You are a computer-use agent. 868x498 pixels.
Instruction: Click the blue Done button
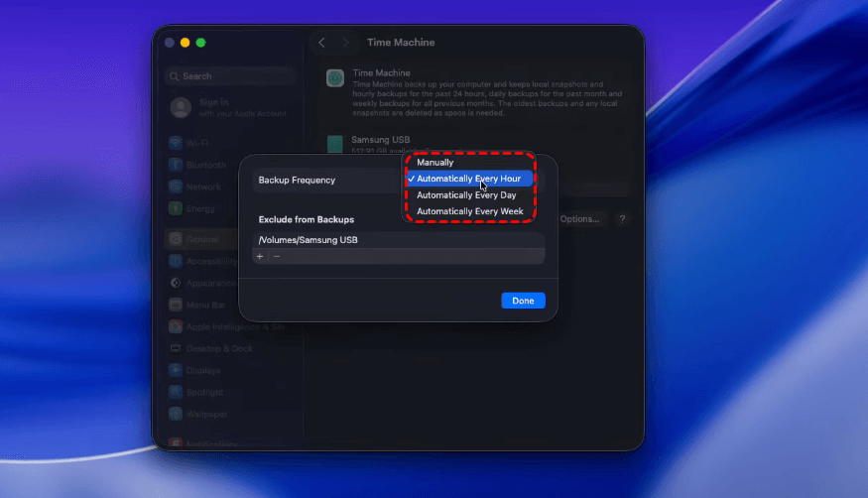[523, 301]
